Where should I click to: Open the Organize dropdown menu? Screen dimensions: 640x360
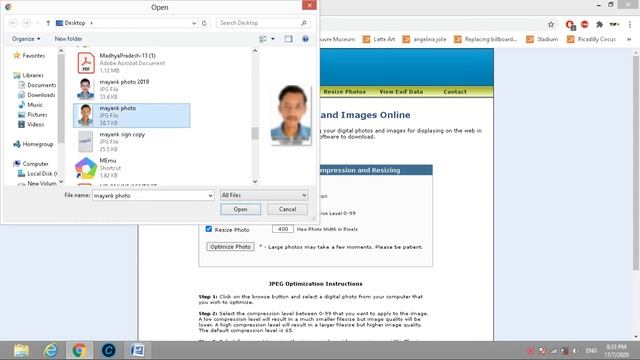pos(26,39)
